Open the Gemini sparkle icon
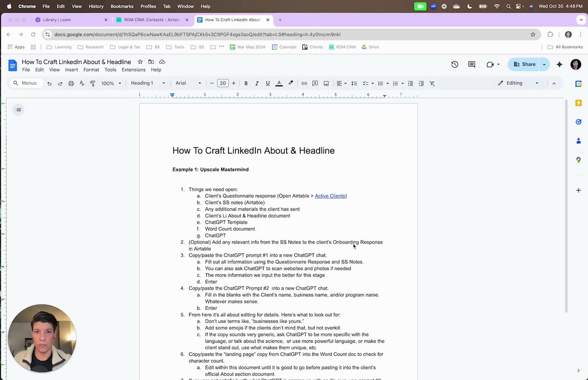 [x=560, y=64]
